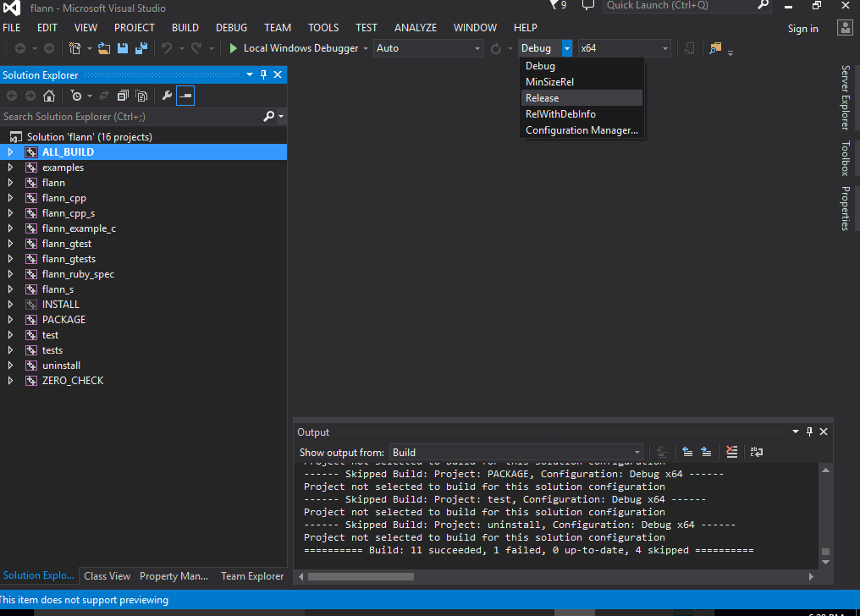This screenshot has width=860, height=616.
Task: Click the Quick Launch magnifier icon
Action: click(x=763, y=5)
